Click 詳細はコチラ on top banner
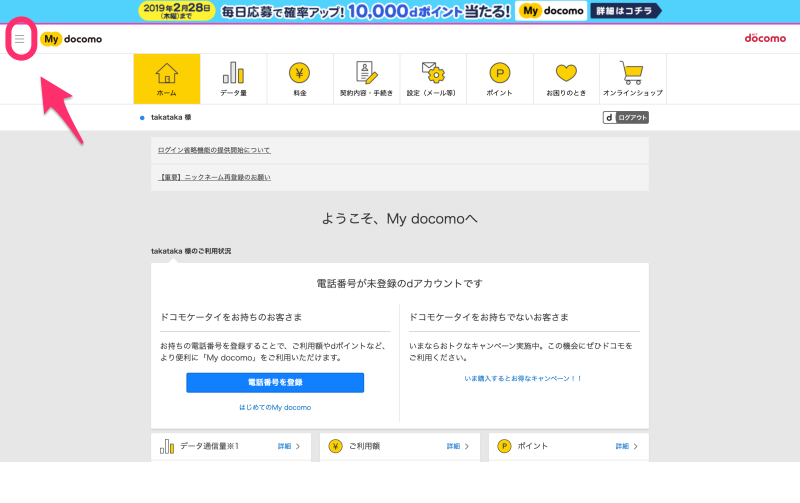 pyautogui.click(x=626, y=11)
